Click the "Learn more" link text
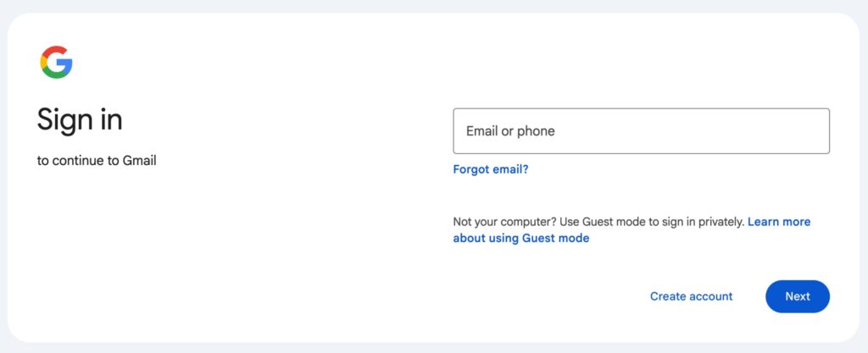The width and height of the screenshot is (868, 353). pyautogui.click(x=778, y=222)
